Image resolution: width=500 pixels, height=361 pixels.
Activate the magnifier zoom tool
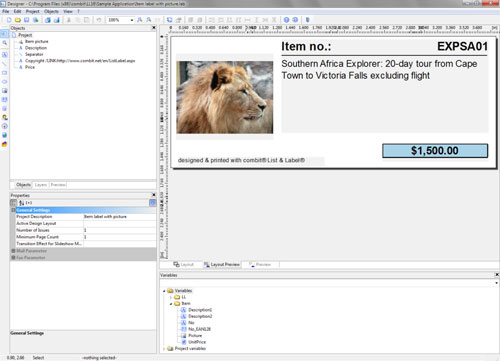[x=5, y=43]
